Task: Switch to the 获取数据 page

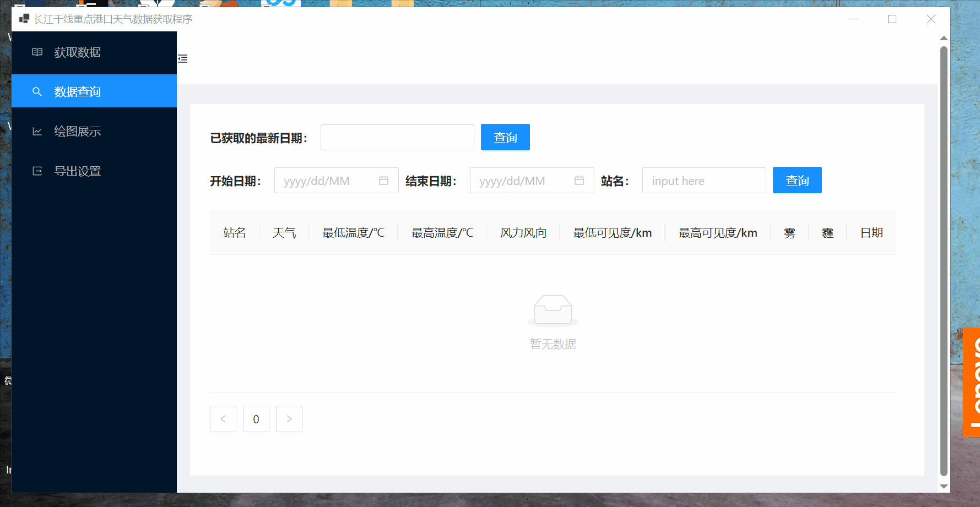Action: pos(77,52)
